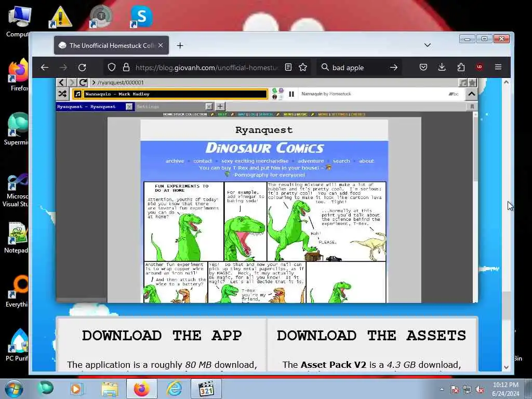Collapse the music player with the up chevron
Screen dimensions: 532x399
click(472, 94)
